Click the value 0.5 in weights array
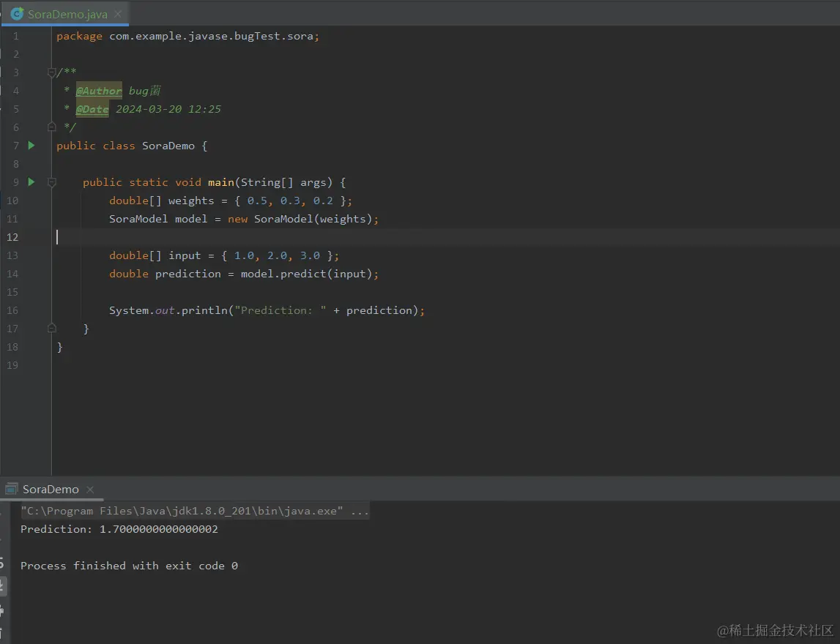The image size is (840, 644). pos(257,201)
